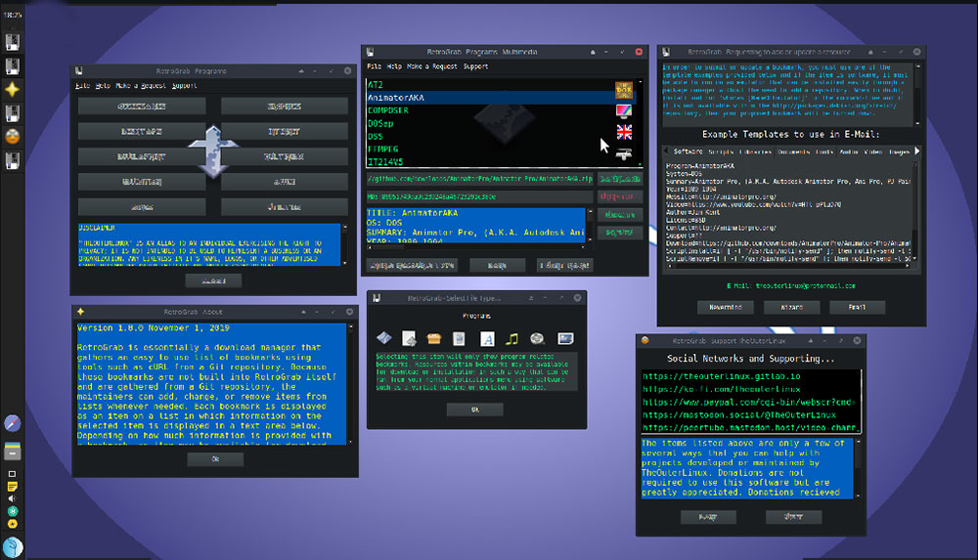Image resolution: width=978 pixels, height=560 pixels.
Task: Switch to the Documents template tab
Action: tap(793, 151)
